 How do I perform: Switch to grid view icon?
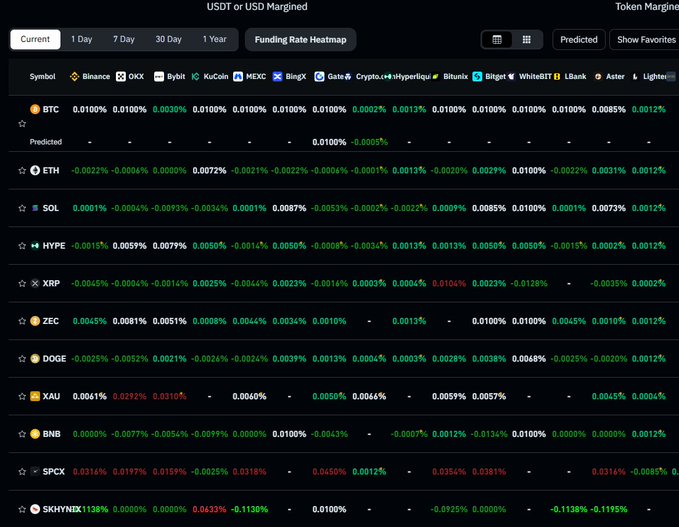point(527,40)
